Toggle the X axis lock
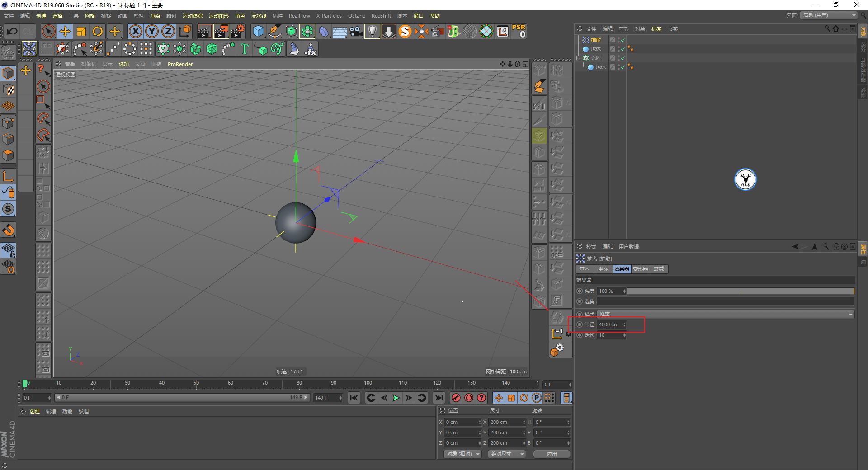Screen dimensions: 868x470 136,31
